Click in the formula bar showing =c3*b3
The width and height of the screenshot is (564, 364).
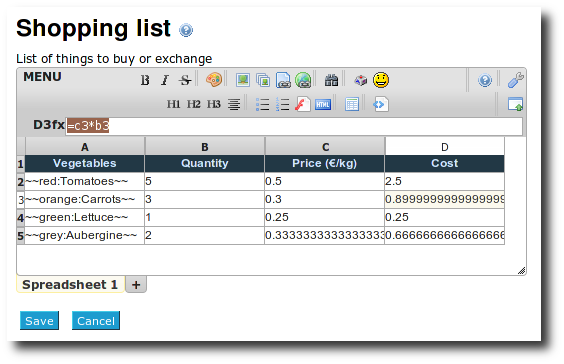[294, 126]
